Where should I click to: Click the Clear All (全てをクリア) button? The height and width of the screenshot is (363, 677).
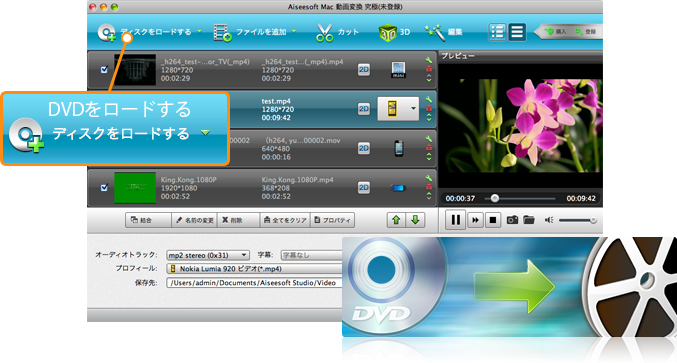(285, 220)
